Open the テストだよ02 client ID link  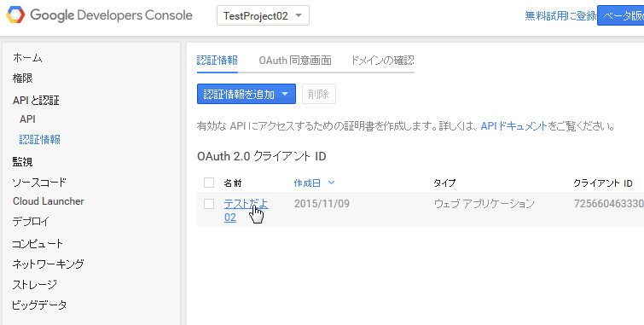coord(246,211)
